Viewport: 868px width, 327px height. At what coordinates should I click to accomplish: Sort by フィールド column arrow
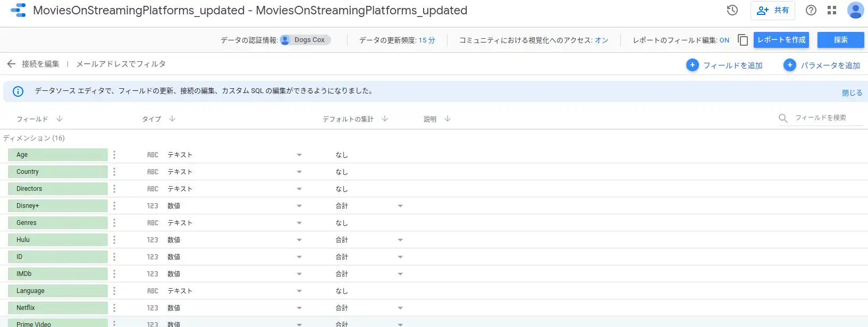coord(60,119)
